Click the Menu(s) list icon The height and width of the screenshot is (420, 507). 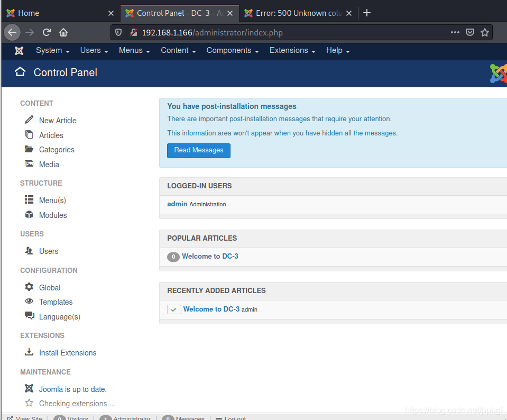(x=29, y=199)
